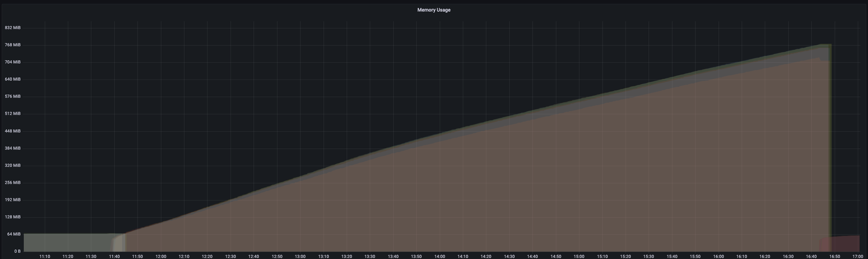The image size is (868, 259).
Task: Click the 15:00 time axis label
Action: (579, 257)
